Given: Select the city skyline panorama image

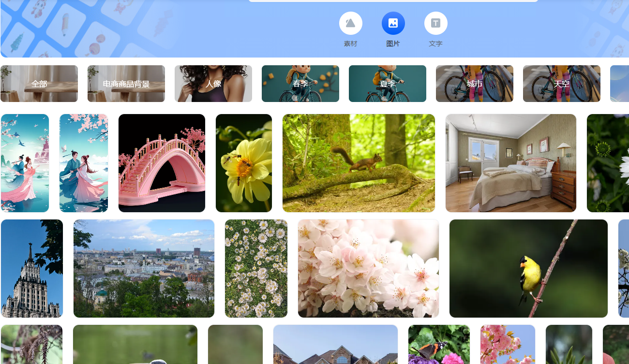Looking at the screenshot, I should (144, 268).
